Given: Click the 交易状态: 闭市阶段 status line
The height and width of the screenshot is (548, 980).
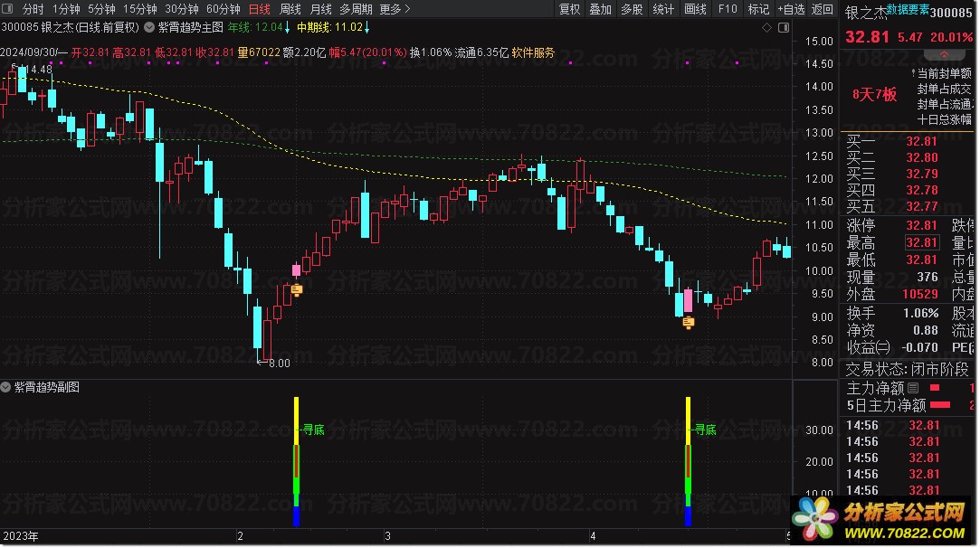Looking at the screenshot, I should coord(907,369).
